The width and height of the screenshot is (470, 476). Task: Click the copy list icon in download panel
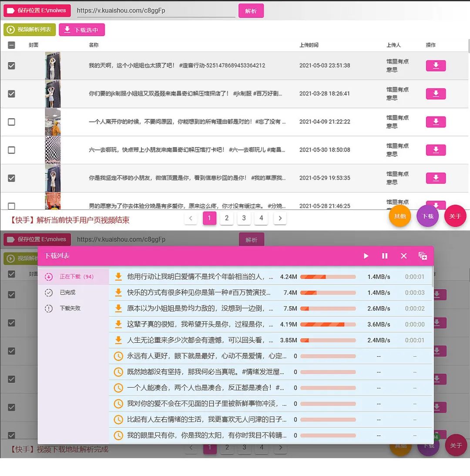pos(422,257)
